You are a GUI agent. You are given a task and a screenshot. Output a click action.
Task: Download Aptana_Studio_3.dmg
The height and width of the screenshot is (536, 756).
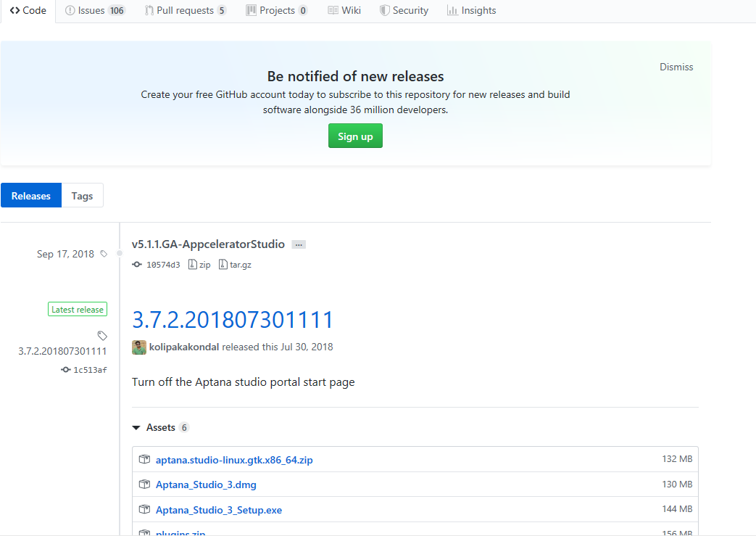pyautogui.click(x=206, y=485)
